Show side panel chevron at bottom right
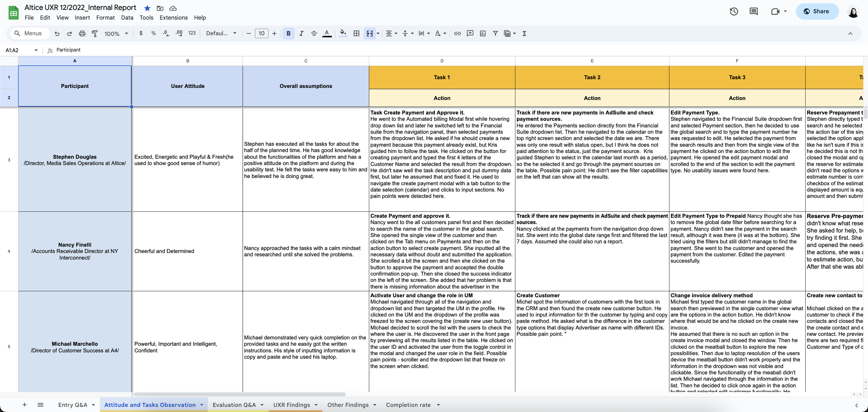The image size is (868, 412). click(856, 405)
